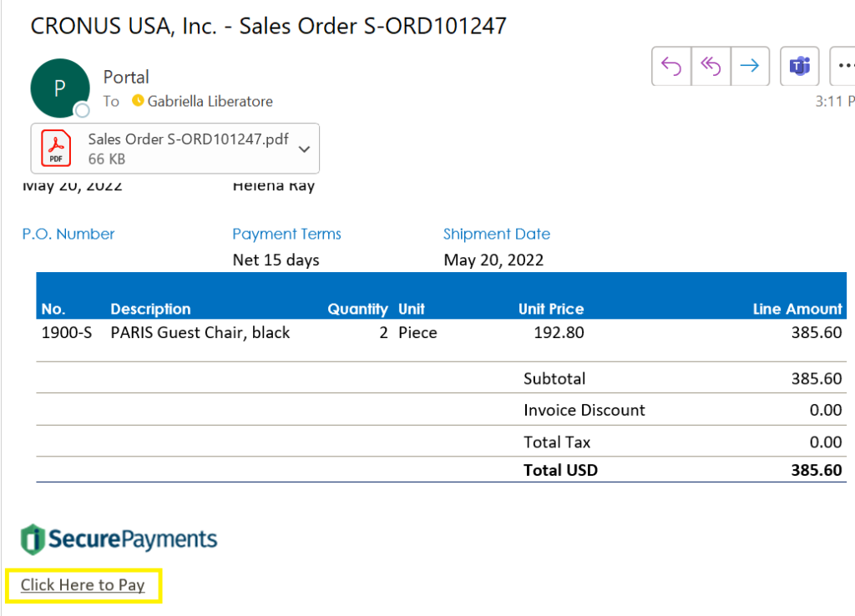The width and height of the screenshot is (855, 616).
Task: Click the SecurePayments shield logo
Action: (x=32, y=539)
